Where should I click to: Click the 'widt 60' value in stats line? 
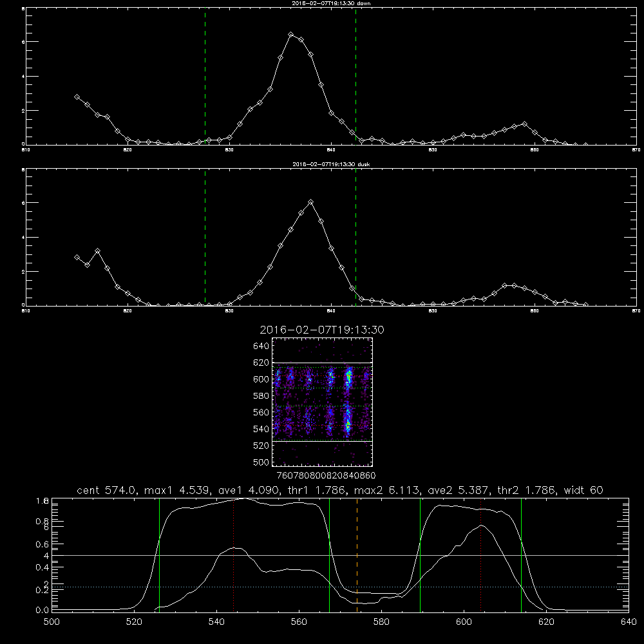[583, 490]
